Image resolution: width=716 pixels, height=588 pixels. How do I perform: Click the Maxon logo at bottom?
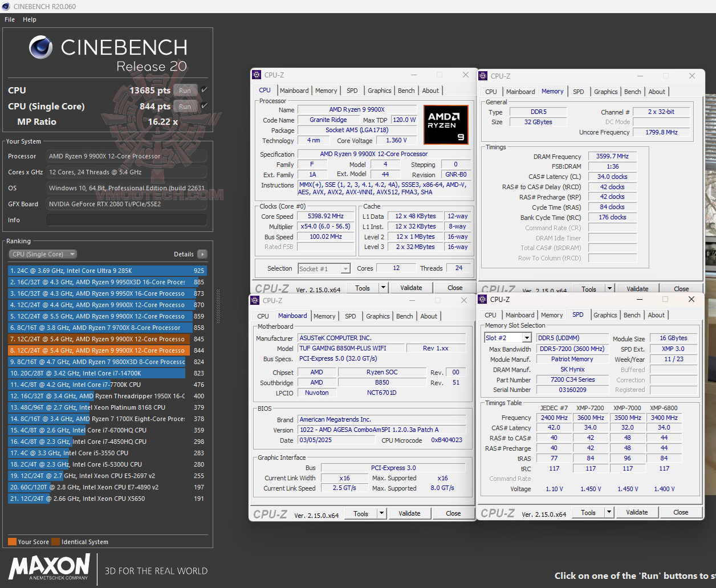click(49, 567)
